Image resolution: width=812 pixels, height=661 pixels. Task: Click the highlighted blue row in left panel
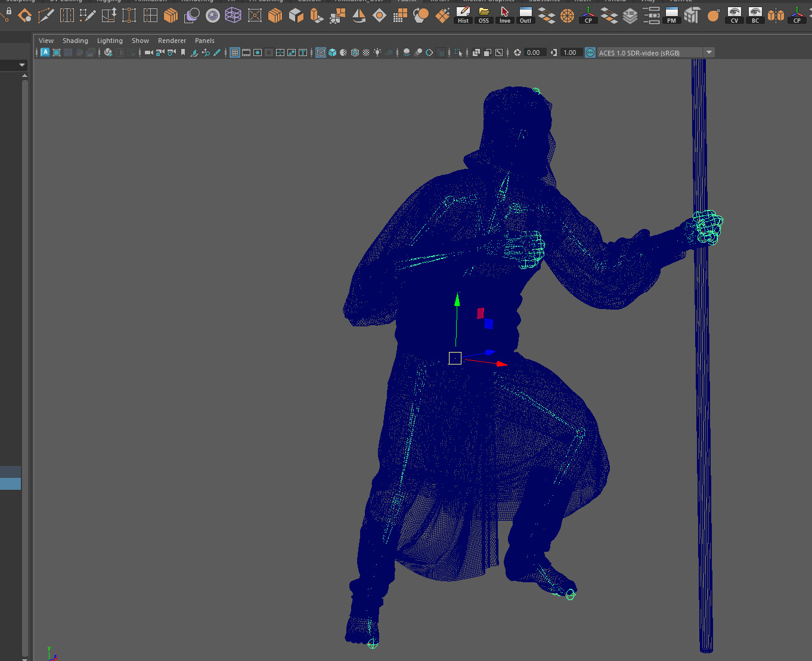(10, 483)
